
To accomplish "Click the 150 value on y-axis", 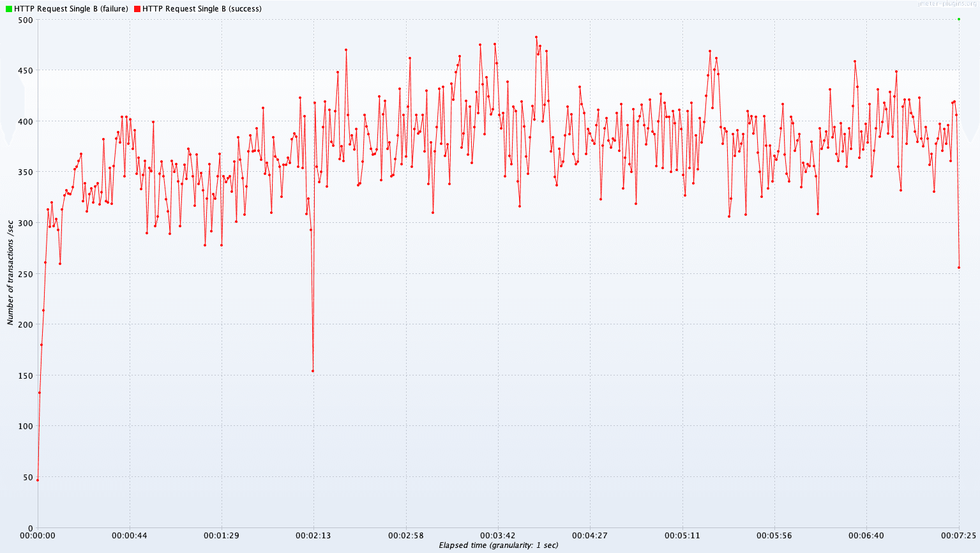I will coord(26,375).
